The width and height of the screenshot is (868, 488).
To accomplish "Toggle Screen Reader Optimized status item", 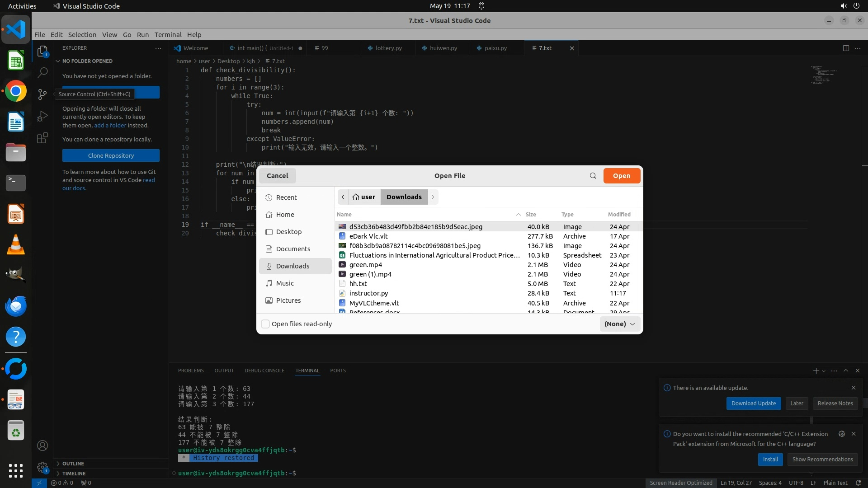I will (x=681, y=483).
